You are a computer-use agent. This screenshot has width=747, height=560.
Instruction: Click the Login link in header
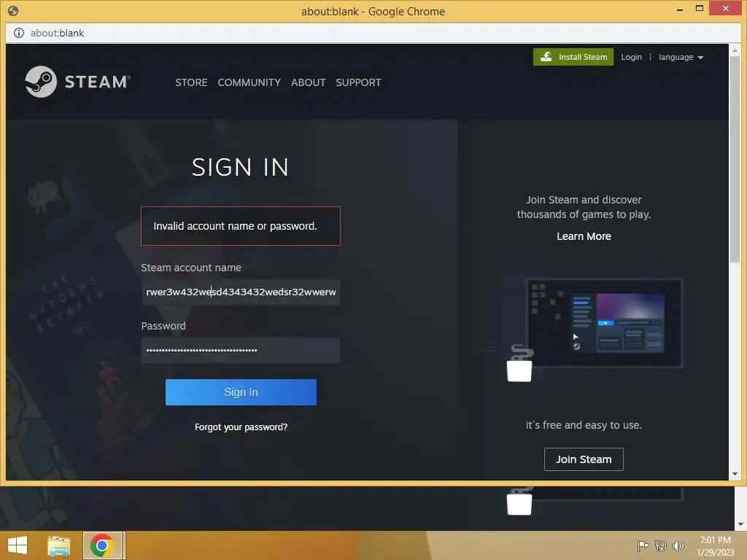pyautogui.click(x=631, y=57)
